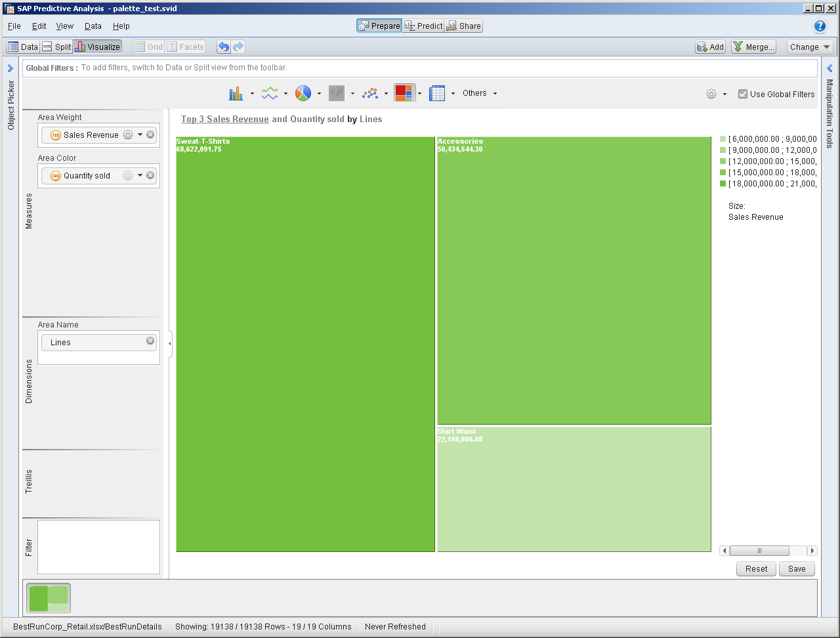This screenshot has width=840, height=638.
Task: Click the Reset button
Action: [756, 568]
